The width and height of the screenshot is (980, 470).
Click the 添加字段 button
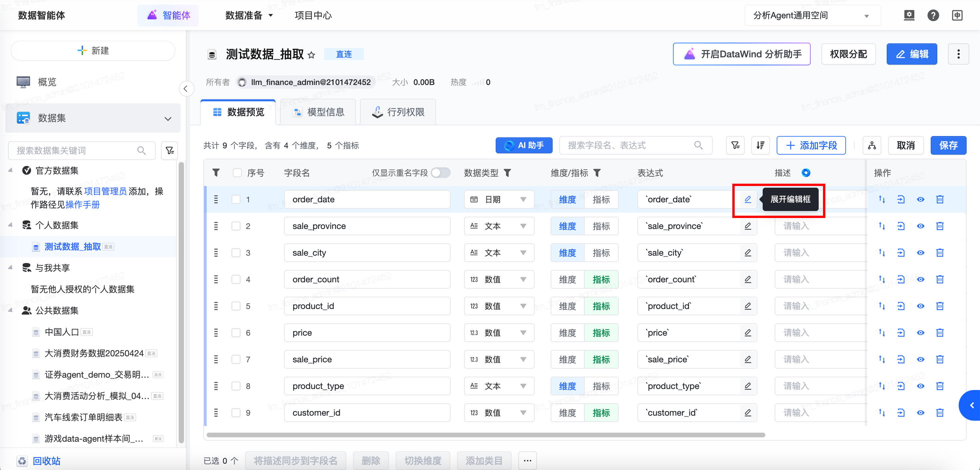coord(811,145)
